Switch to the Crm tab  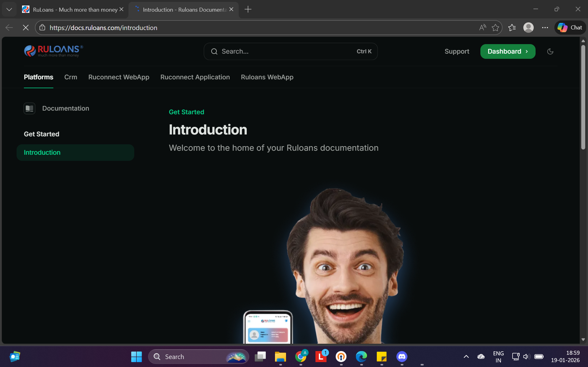point(71,77)
